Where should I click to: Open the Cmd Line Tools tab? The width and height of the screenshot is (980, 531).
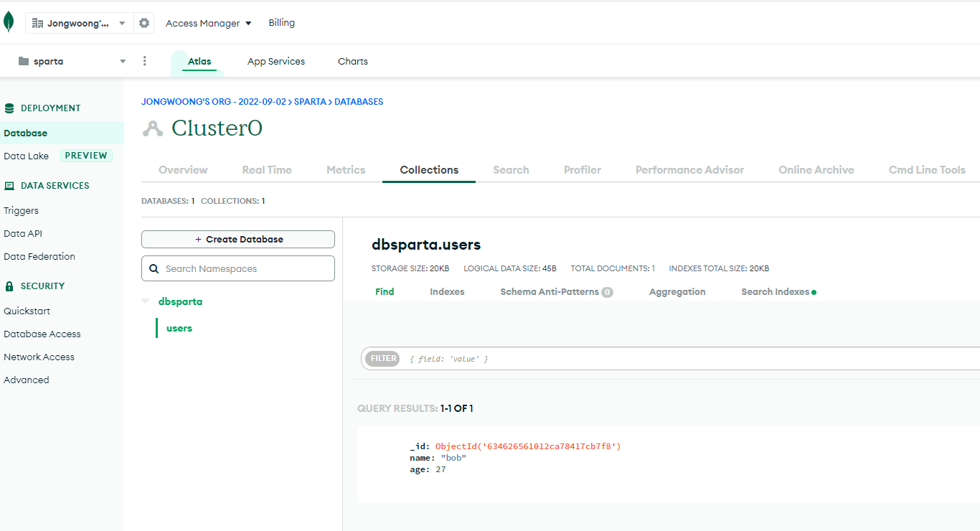927,170
